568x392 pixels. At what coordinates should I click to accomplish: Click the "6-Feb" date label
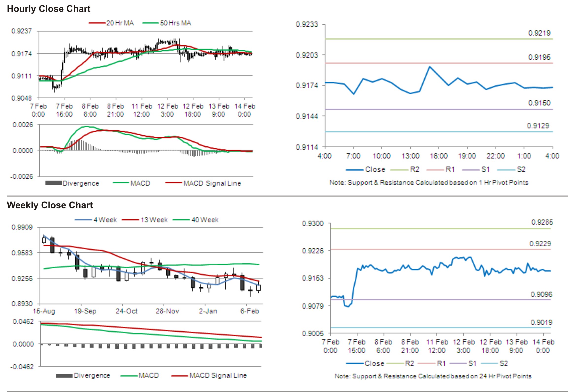click(250, 311)
